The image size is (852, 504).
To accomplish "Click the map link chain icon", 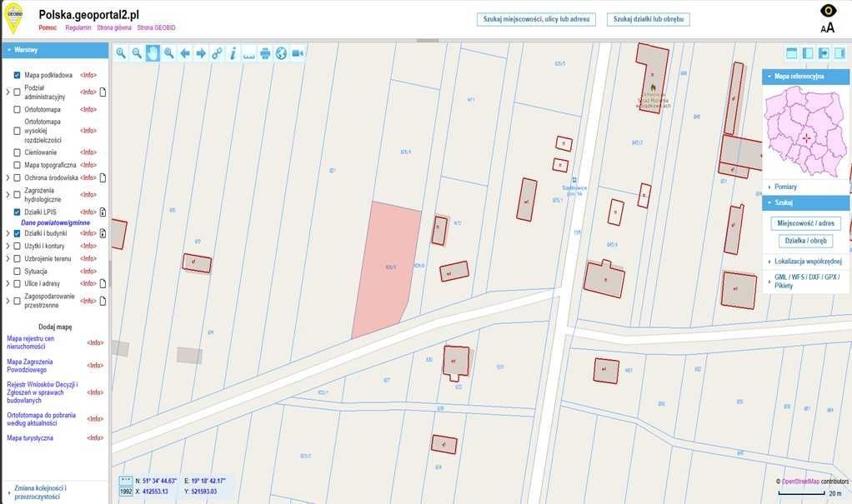I will click(217, 53).
